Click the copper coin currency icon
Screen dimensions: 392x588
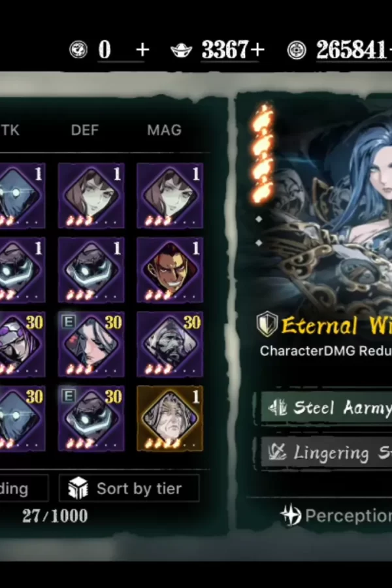click(297, 50)
